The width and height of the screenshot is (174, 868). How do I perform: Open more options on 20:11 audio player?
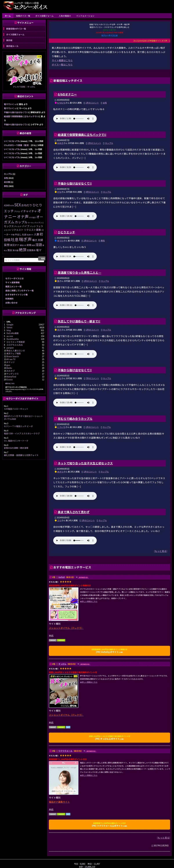pos(93,305)
